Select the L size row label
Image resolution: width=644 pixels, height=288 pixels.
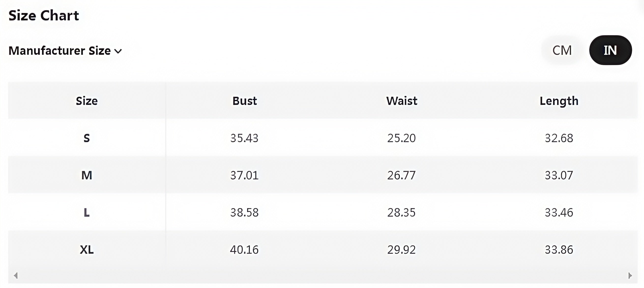pos(87,213)
